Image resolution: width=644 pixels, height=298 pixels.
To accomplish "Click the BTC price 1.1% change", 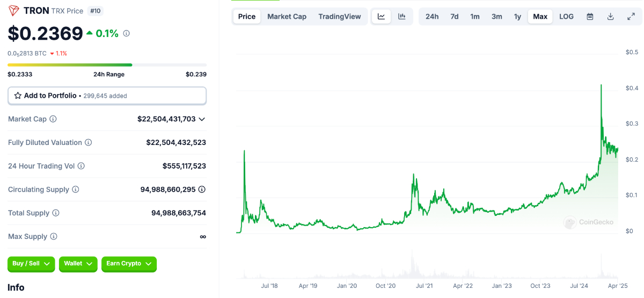I will pyautogui.click(x=58, y=53).
